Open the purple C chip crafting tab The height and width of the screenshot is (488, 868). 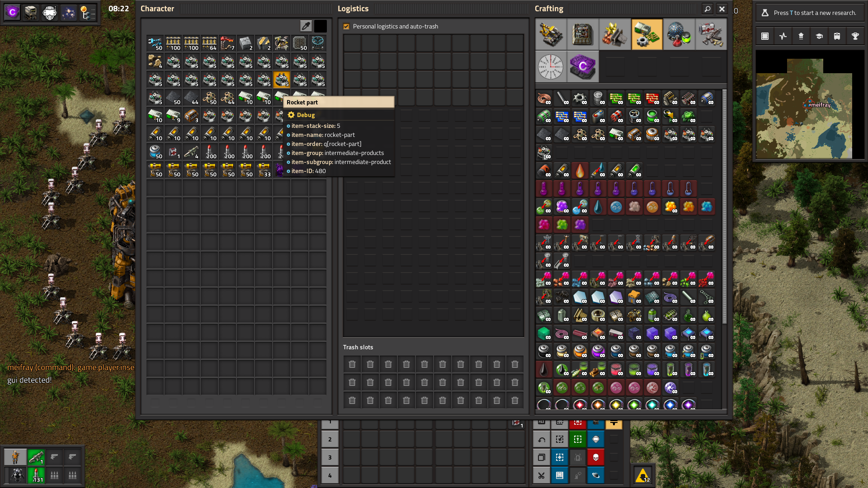click(583, 66)
